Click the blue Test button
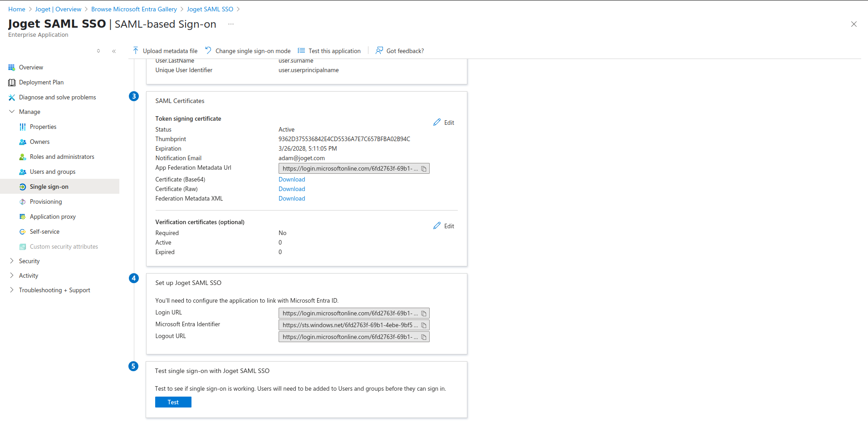 tap(173, 403)
